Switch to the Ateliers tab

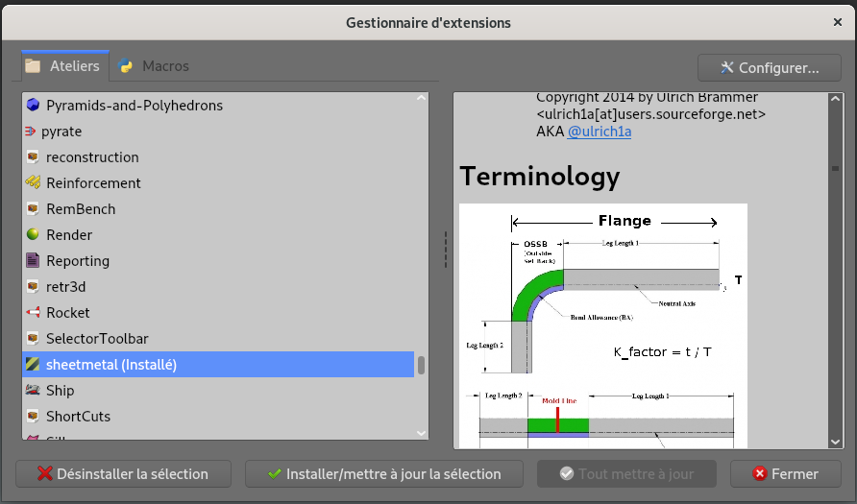tap(63, 66)
